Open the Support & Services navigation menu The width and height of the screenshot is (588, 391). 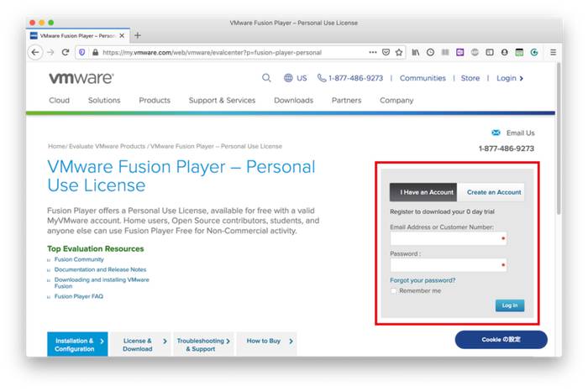tap(222, 101)
